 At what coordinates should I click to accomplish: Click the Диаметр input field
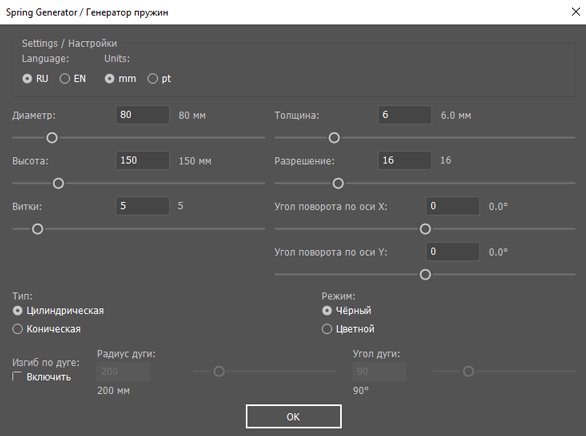[142, 115]
